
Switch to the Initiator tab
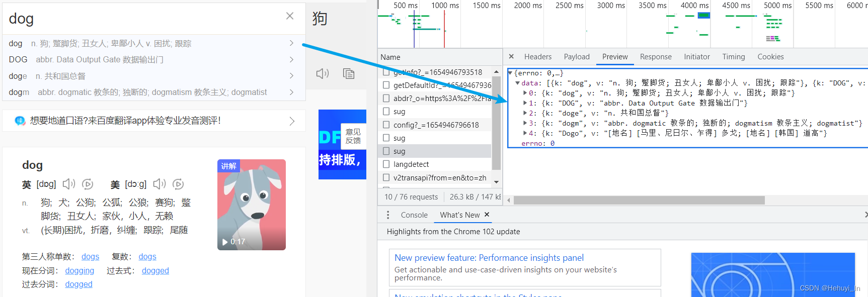click(697, 57)
